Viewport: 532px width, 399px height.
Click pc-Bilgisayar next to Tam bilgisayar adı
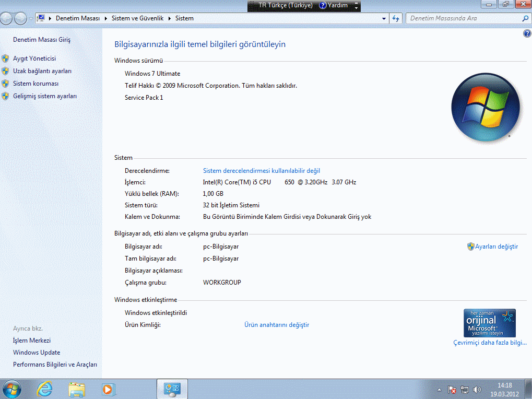click(221, 259)
